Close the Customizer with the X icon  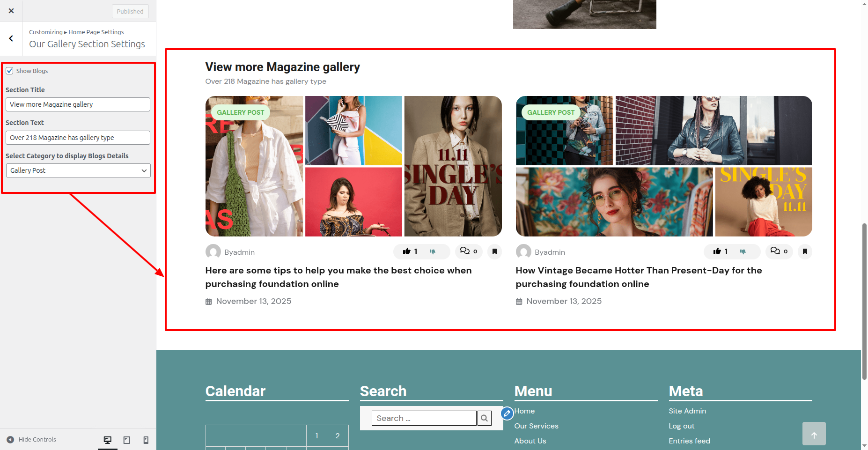click(11, 11)
